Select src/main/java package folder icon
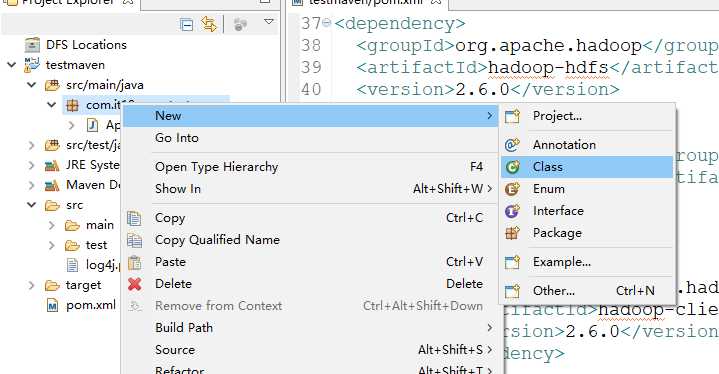719x374 pixels. point(52,85)
